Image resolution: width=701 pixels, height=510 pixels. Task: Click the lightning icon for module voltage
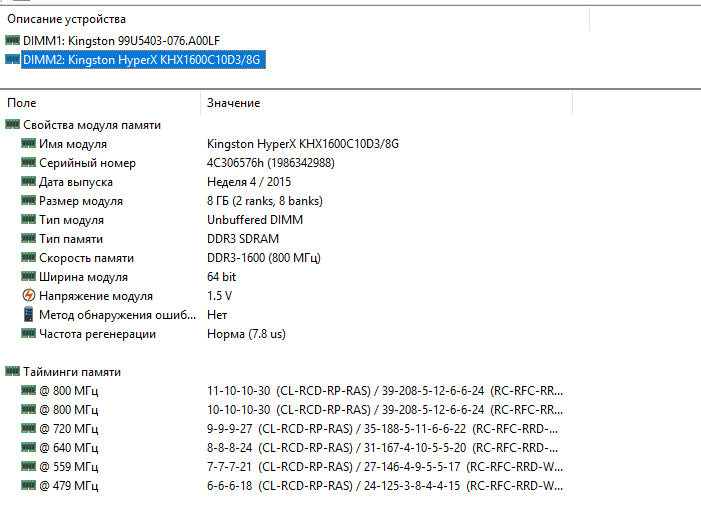click(x=28, y=296)
